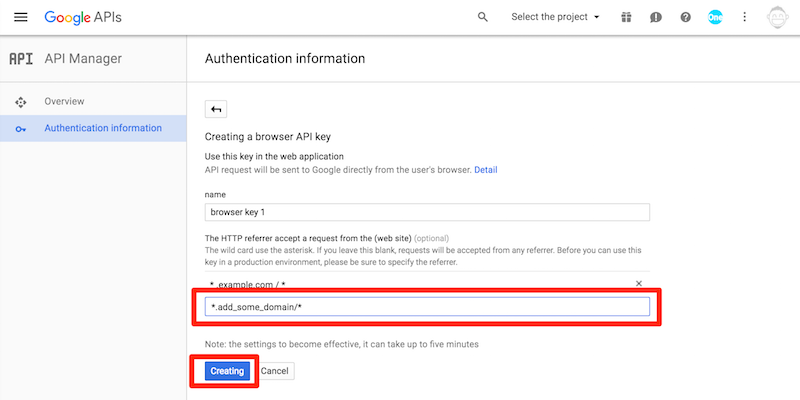Open the three-dot more options menu

[x=744, y=17]
